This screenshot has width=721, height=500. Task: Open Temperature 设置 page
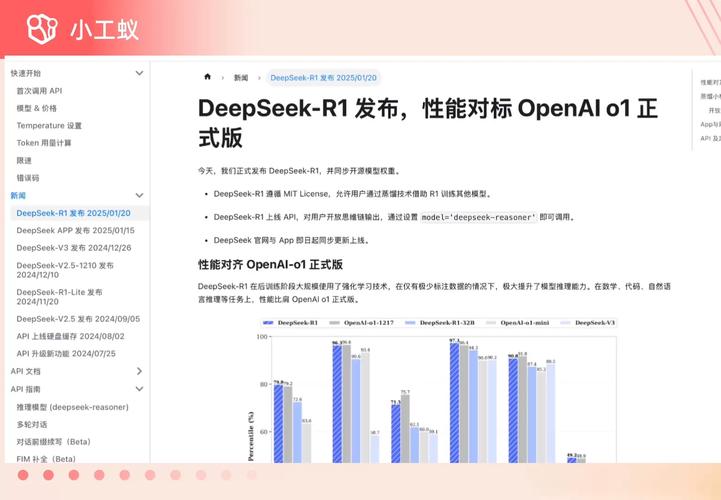pyautogui.click(x=49, y=126)
